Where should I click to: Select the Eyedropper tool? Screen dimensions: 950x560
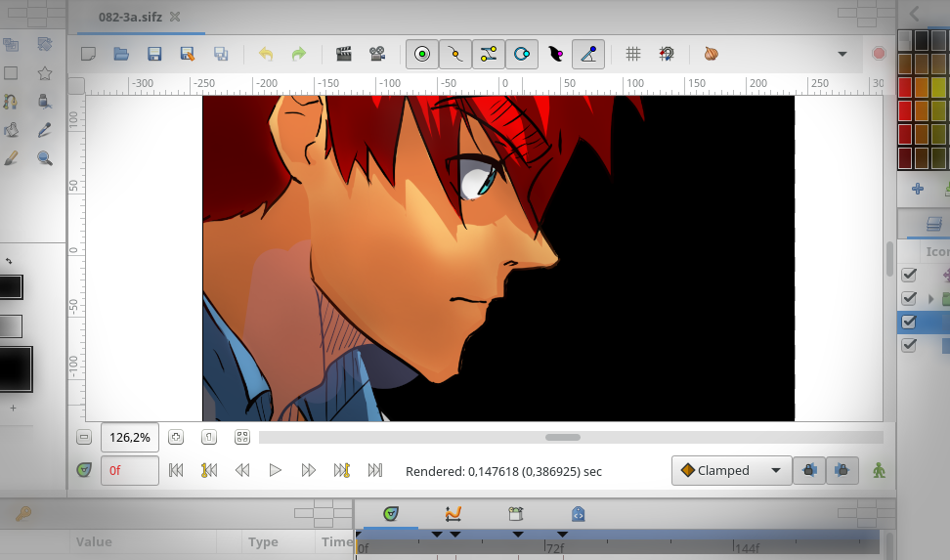click(44, 130)
